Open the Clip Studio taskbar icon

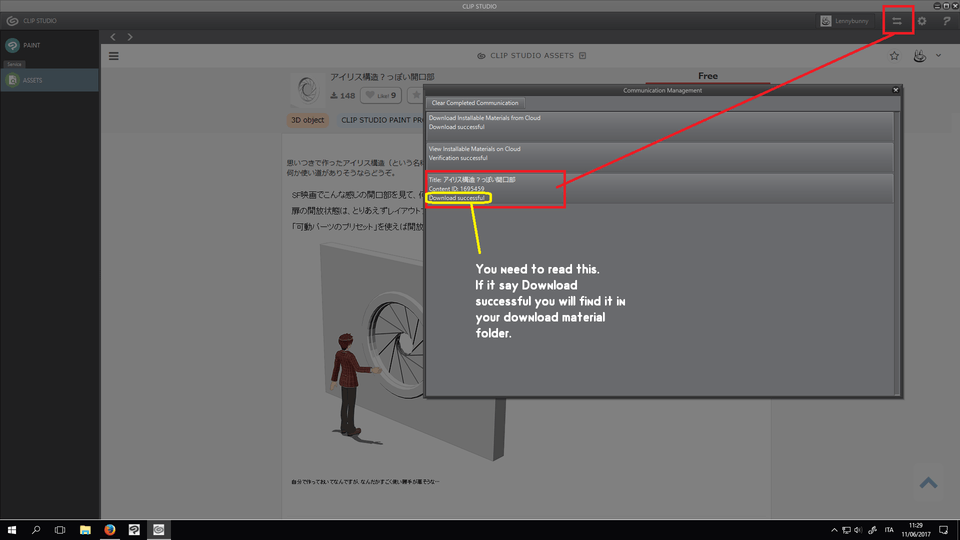point(159,530)
